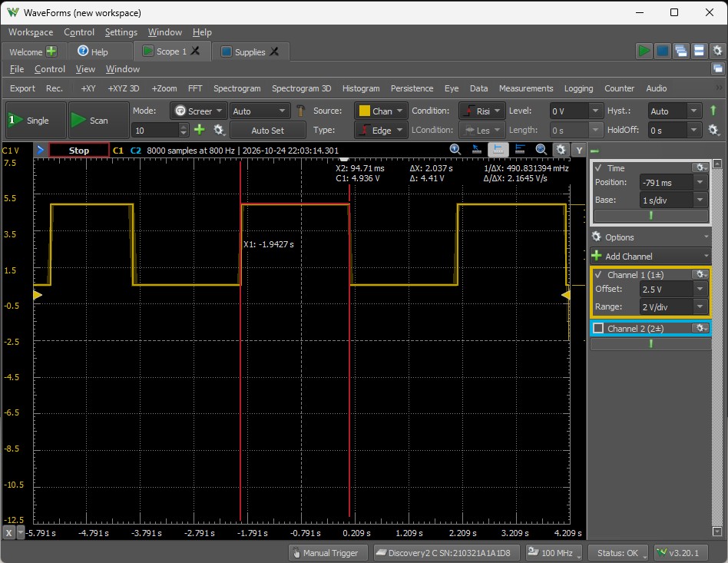
Task: Enable the Channel 2 (2±) checkbox
Action: [x=598, y=329]
